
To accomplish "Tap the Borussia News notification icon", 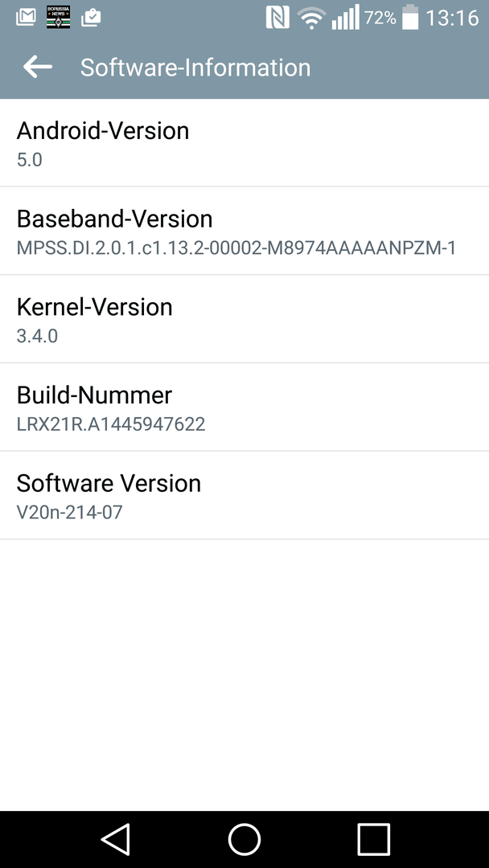I will pyautogui.click(x=58, y=18).
